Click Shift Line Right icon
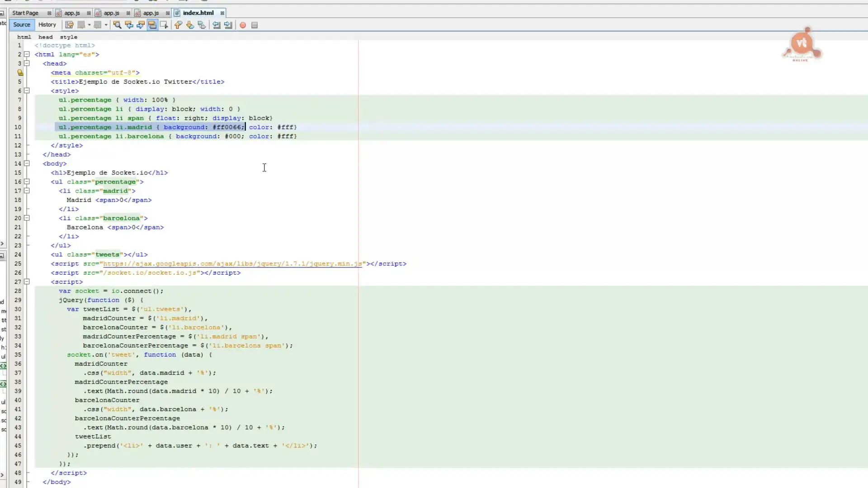This screenshot has width=868, height=488. (228, 25)
